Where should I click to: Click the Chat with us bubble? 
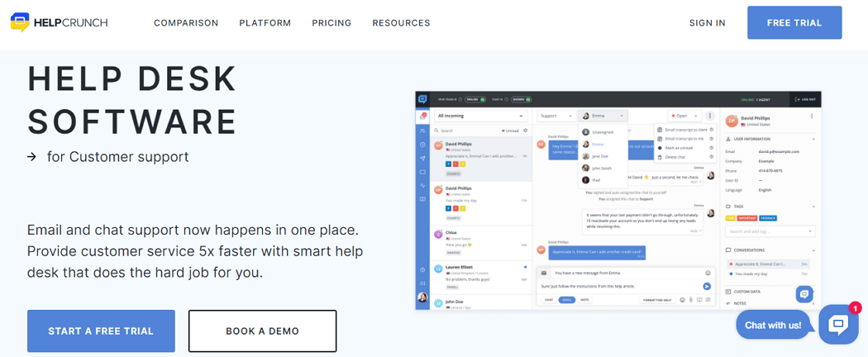(x=773, y=326)
